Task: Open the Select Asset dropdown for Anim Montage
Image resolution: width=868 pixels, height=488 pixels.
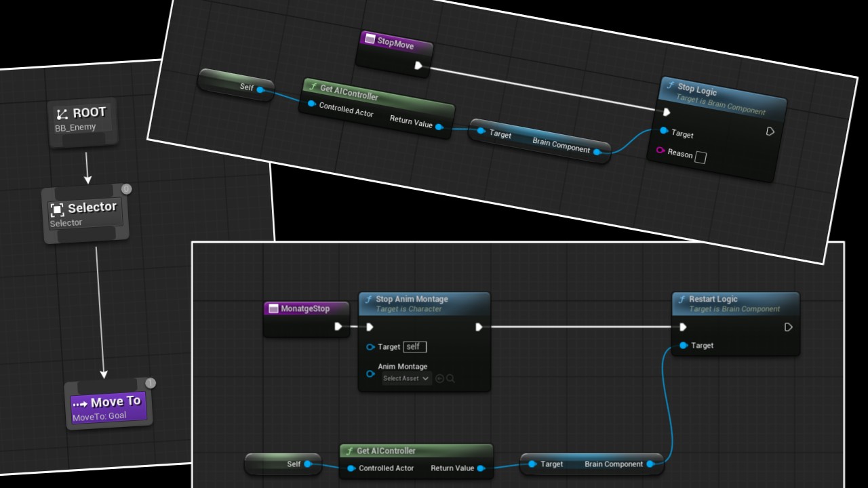Action: click(406, 378)
